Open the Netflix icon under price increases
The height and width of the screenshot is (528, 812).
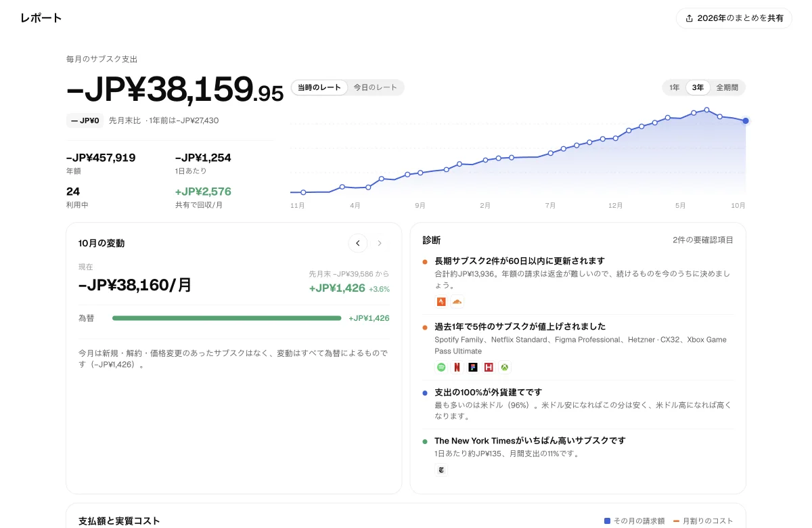pos(457,367)
